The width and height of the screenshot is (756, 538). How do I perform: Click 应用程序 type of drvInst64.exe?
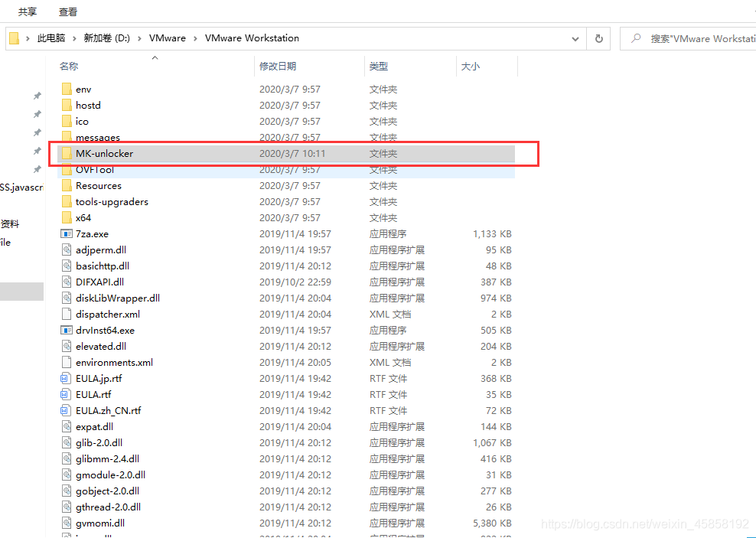point(388,331)
